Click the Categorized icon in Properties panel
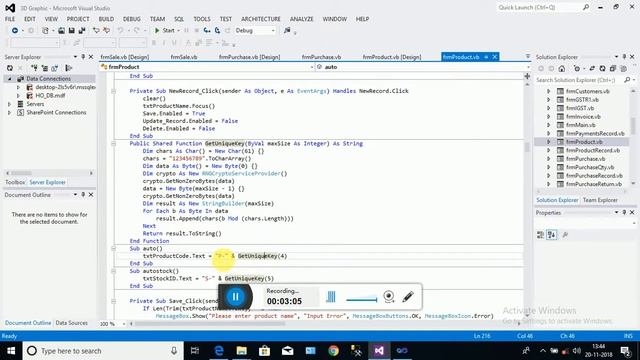This screenshot has height=360, width=640. pos(540,235)
